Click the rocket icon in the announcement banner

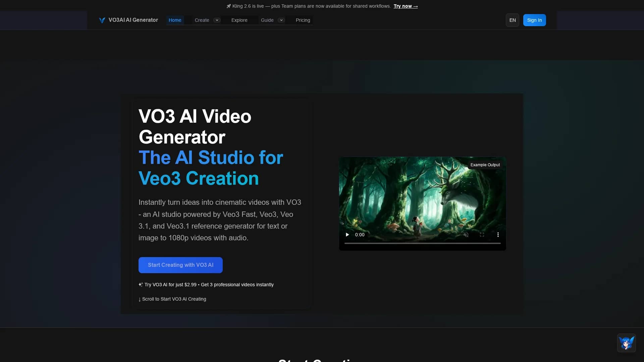(229, 6)
